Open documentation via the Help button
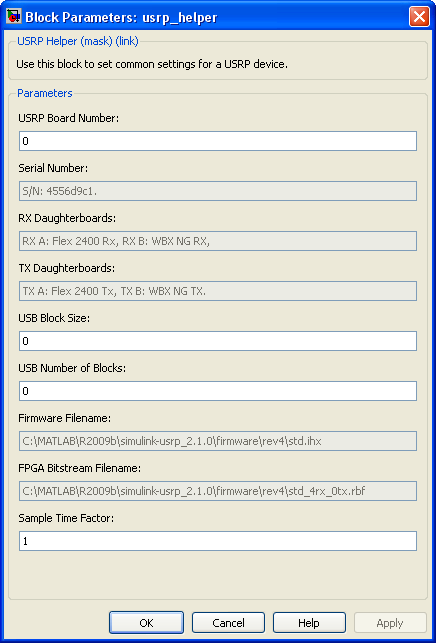 pyautogui.click(x=309, y=623)
